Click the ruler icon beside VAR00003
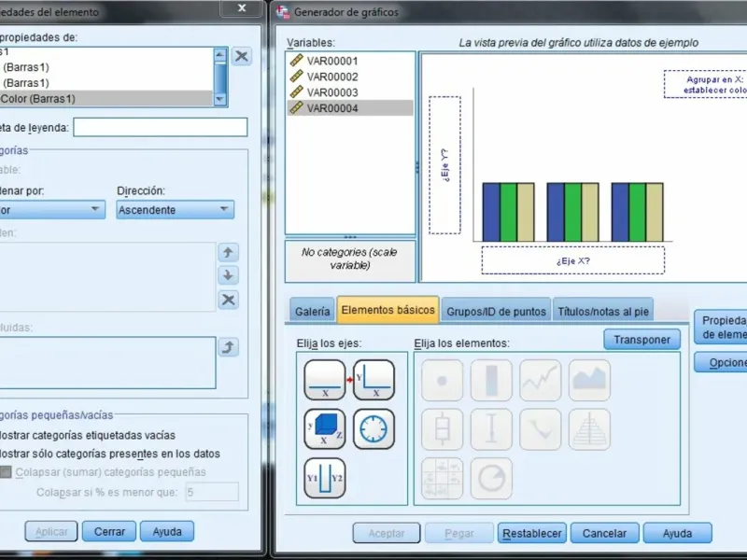Image resolution: width=747 pixels, height=560 pixels. tap(296, 91)
